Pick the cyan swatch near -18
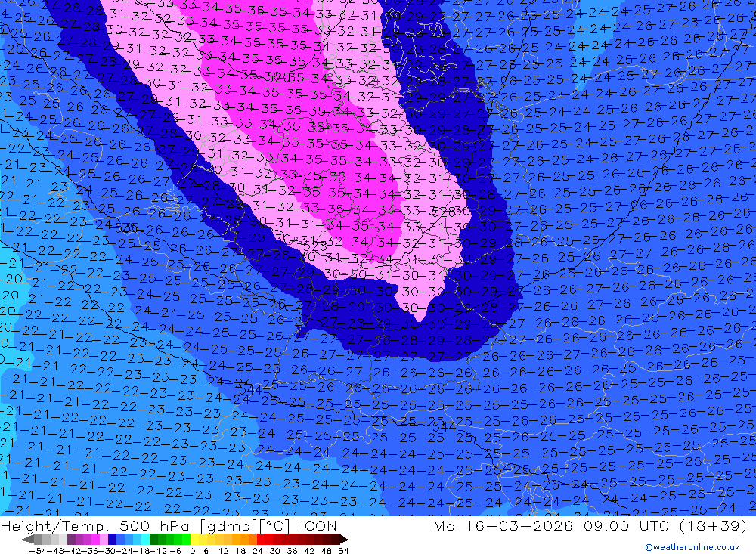Viewport: 756px width, 554px height. tap(144, 539)
